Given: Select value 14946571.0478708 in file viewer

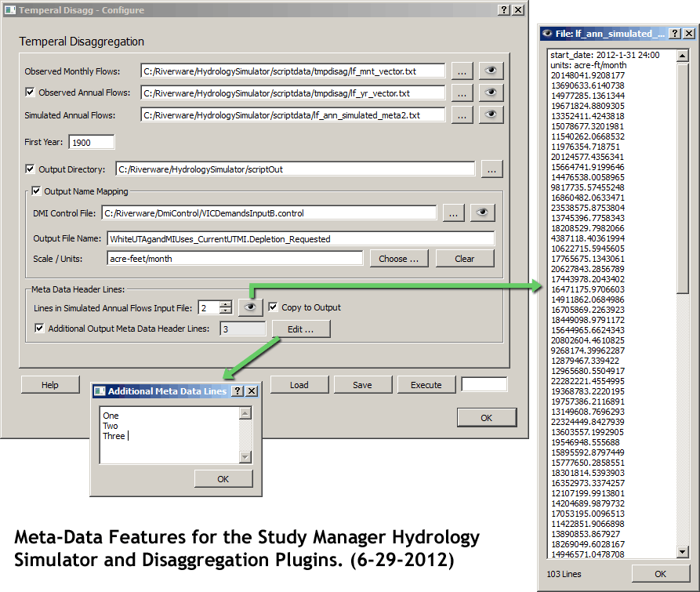Looking at the screenshot, I should point(587,554).
